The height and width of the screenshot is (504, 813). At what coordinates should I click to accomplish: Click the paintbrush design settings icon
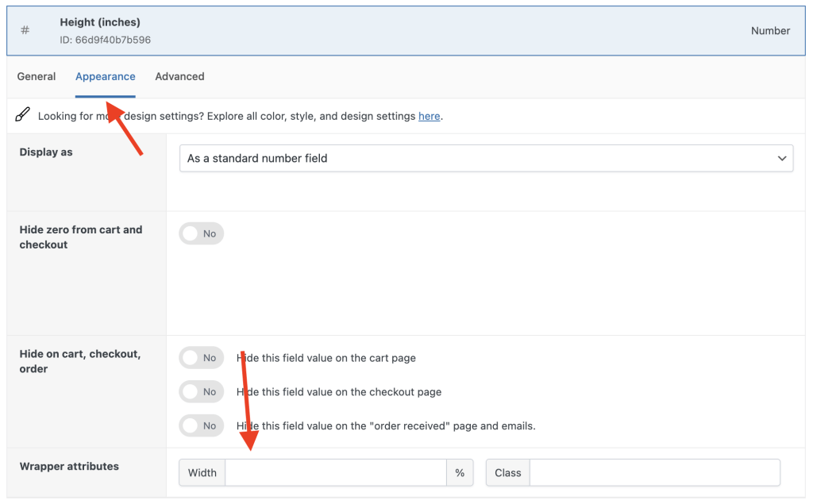tap(22, 114)
